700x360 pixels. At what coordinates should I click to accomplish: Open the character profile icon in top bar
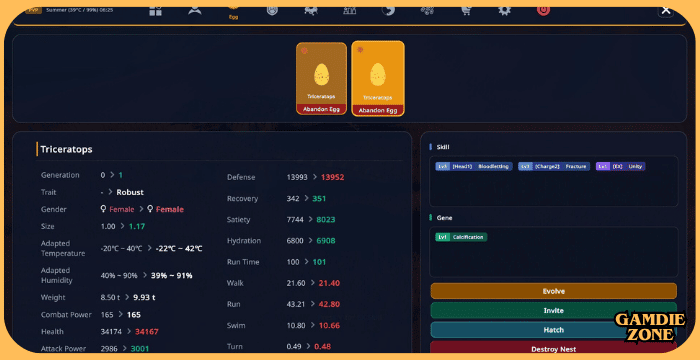coord(195,11)
